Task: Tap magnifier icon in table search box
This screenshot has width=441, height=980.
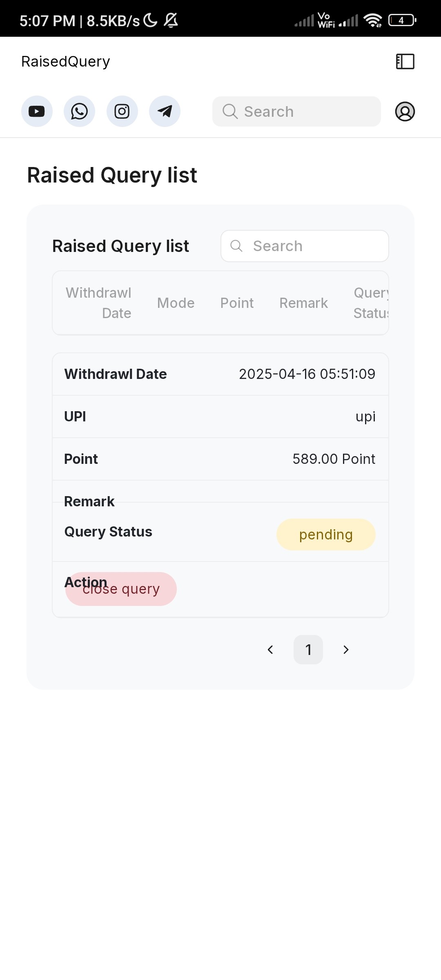Action: [236, 246]
